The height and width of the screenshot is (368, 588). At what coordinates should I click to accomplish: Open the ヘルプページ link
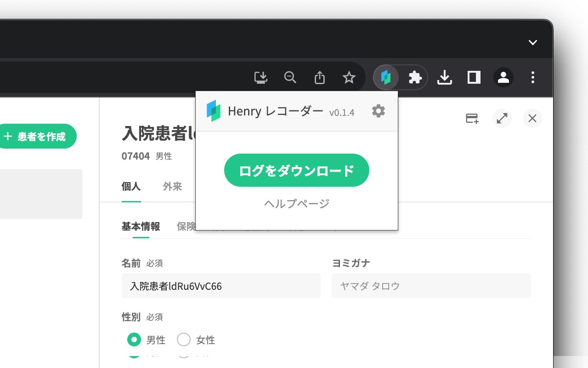[297, 203]
